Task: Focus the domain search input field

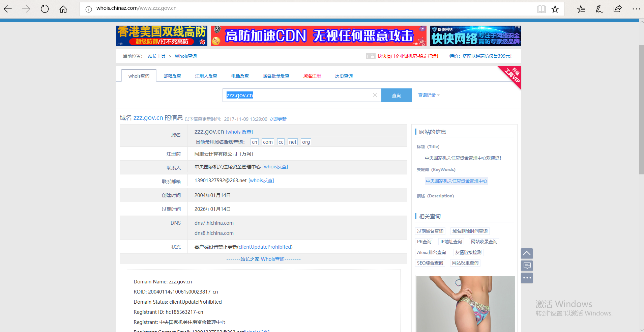Action: pos(302,95)
